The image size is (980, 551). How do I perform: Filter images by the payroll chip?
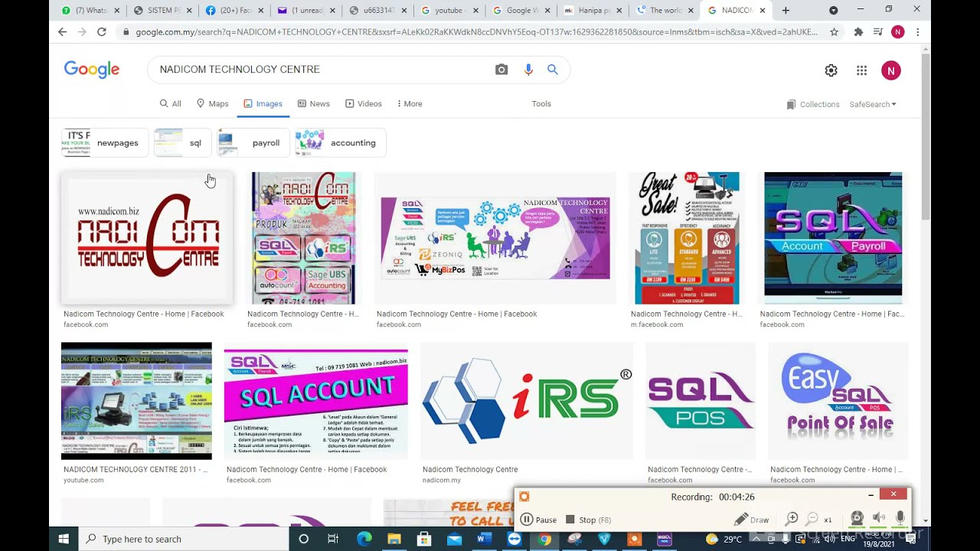pos(253,143)
